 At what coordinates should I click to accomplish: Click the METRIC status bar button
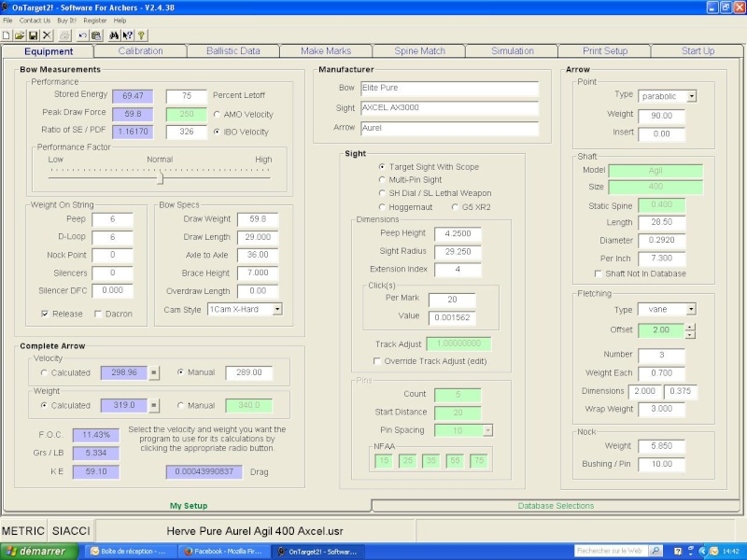coord(23,530)
